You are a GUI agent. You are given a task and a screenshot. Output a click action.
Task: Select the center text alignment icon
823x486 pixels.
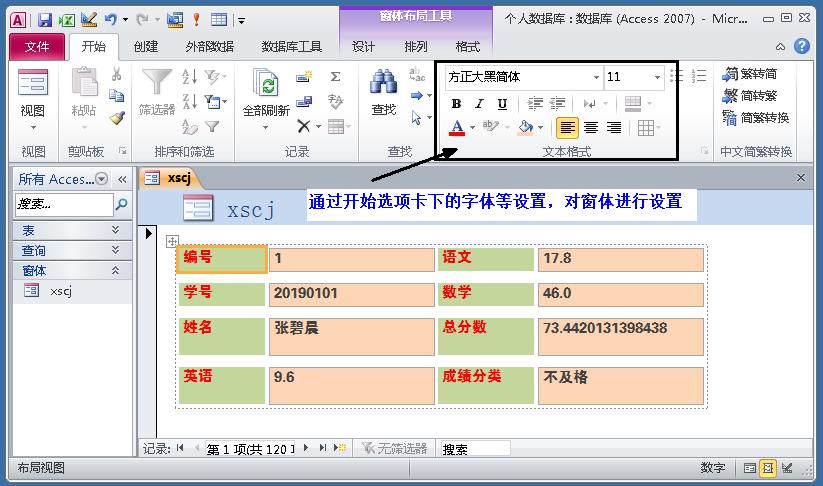coord(591,128)
